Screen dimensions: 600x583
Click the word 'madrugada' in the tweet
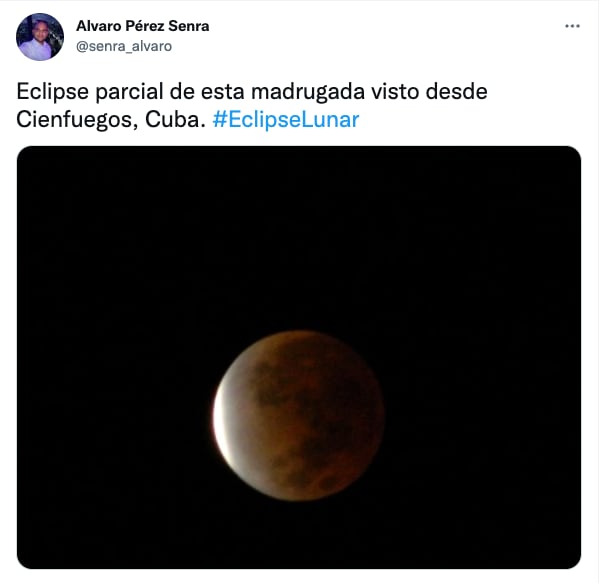pos(308,91)
